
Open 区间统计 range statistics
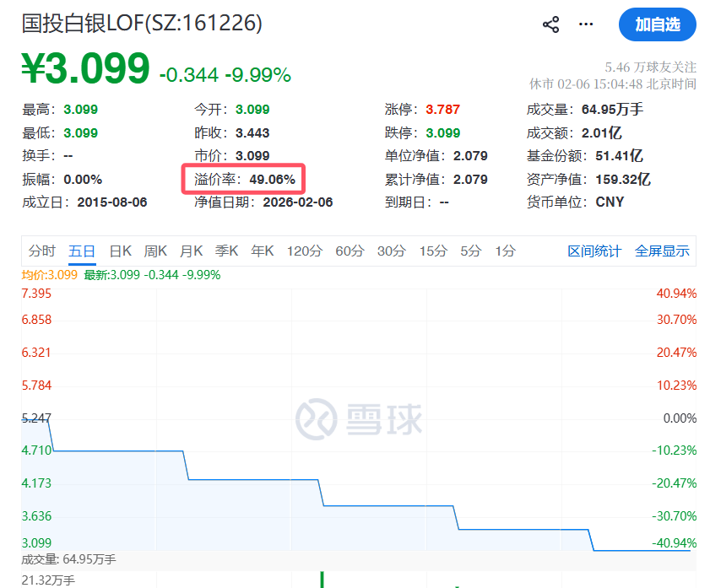(x=594, y=251)
